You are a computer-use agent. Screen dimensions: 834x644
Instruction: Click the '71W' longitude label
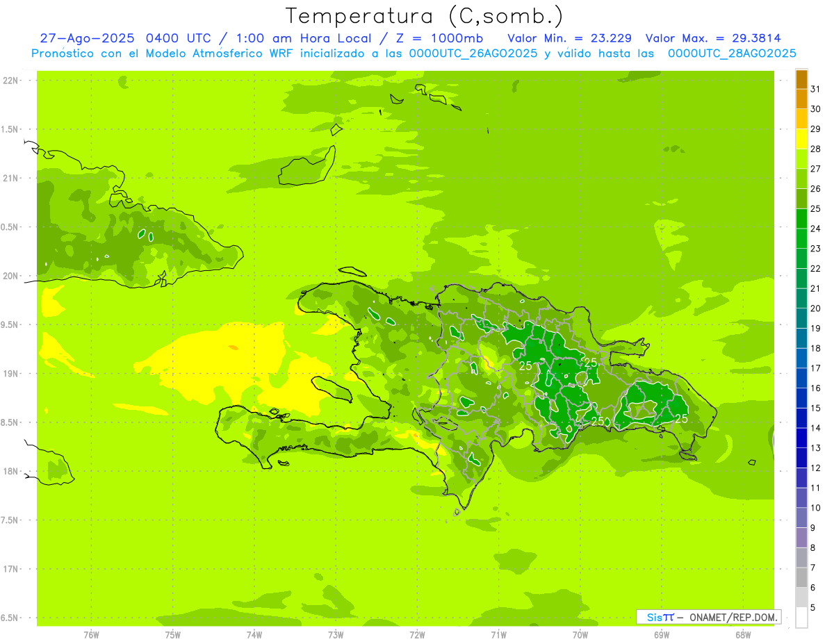498,635
